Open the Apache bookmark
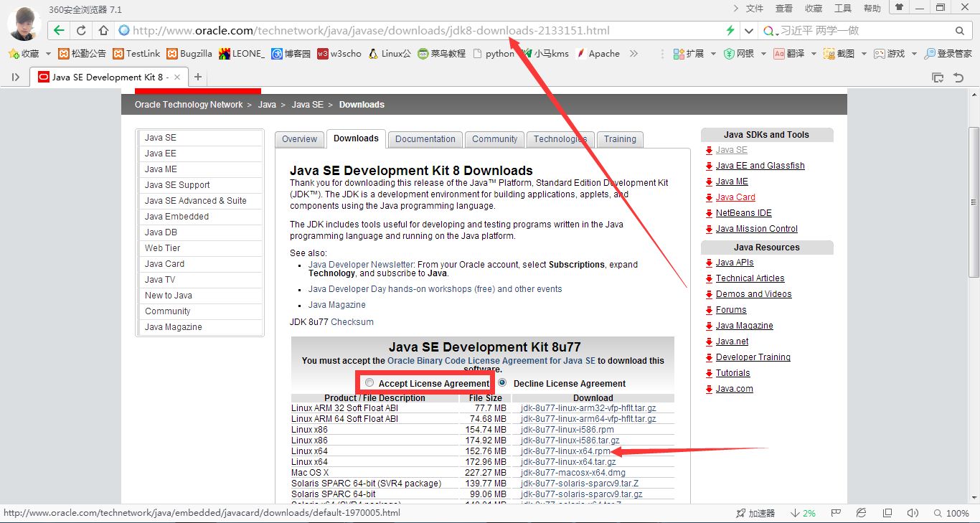This screenshot has width=980, height=523. [598, 54]
